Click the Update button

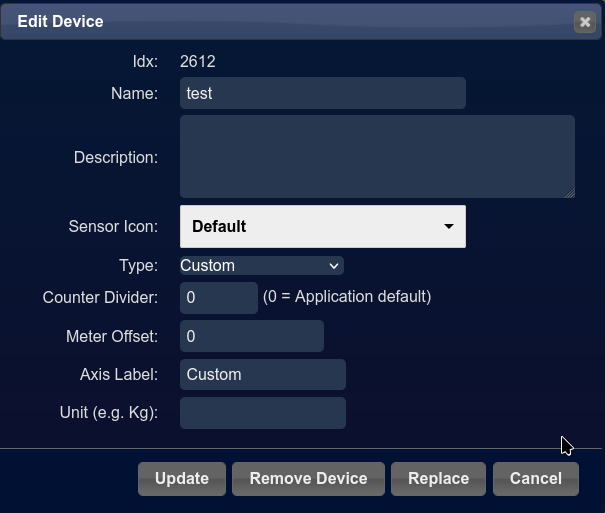tap(182, 479)
